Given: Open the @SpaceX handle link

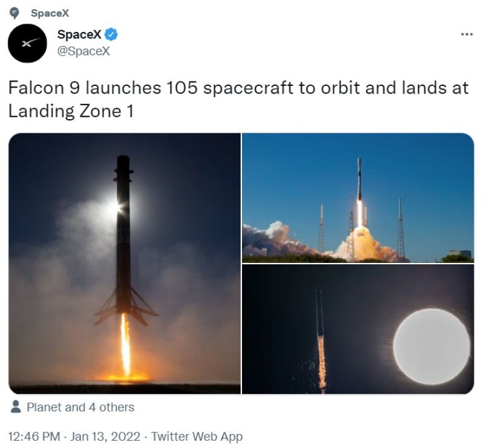Looking at the screenshot, I should tap(83, 51).
